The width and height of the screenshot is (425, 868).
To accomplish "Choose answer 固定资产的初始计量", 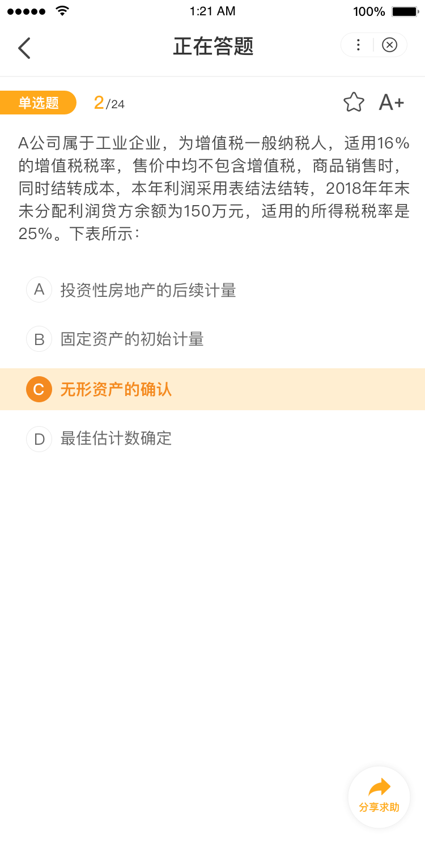I will point(132,339).
